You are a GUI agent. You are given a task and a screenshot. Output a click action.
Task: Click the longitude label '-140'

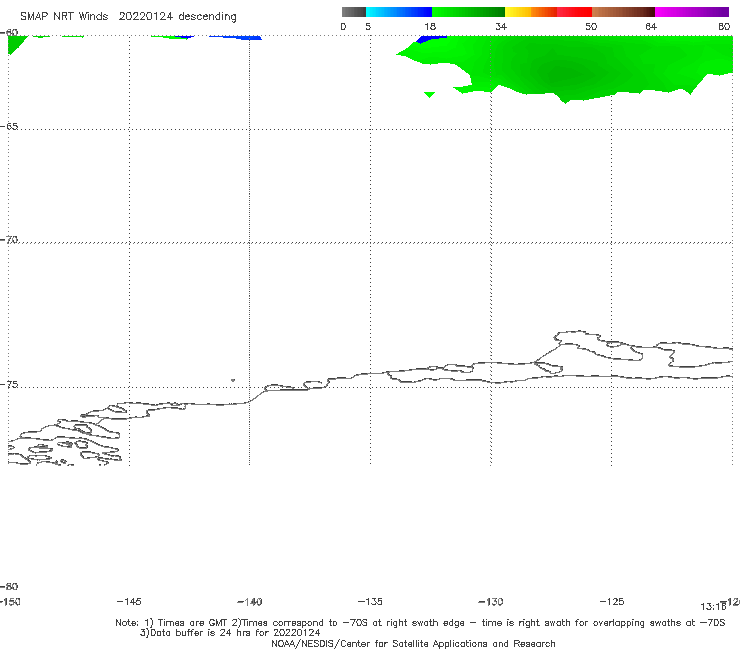(250, 602)
